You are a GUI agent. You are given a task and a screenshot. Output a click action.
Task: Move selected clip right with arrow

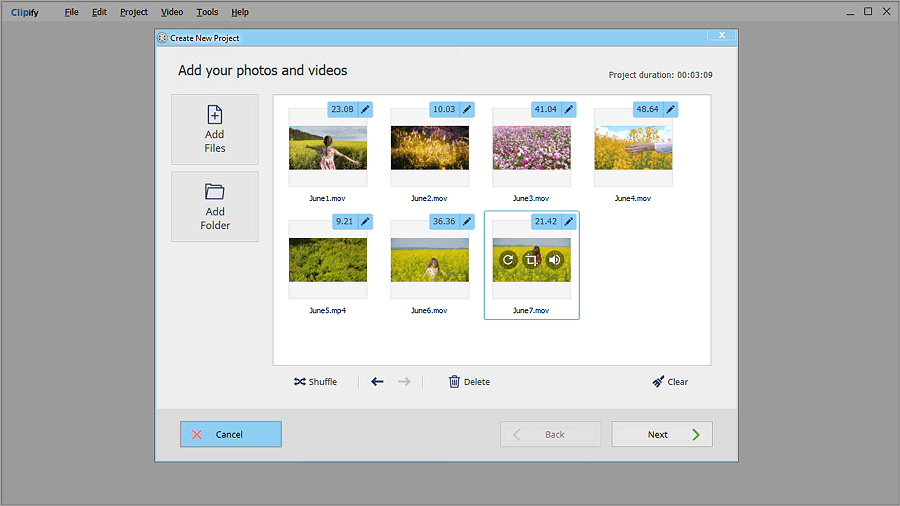pyautogui.click(x=404, y=382)
